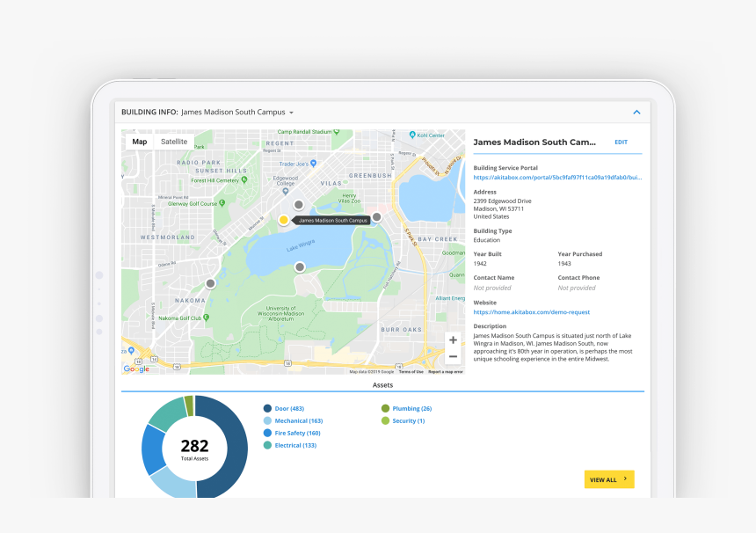Click the address line 2399 Edgewood Drive
This screenshot has width=756, height=533.
tap(503, 201)
